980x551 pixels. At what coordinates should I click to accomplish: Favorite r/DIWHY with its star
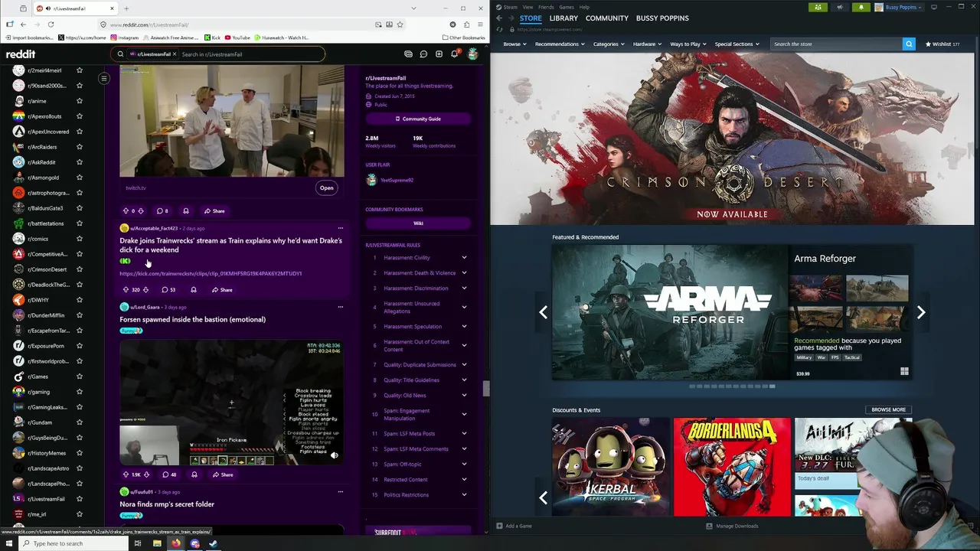(x=79, y=300)
